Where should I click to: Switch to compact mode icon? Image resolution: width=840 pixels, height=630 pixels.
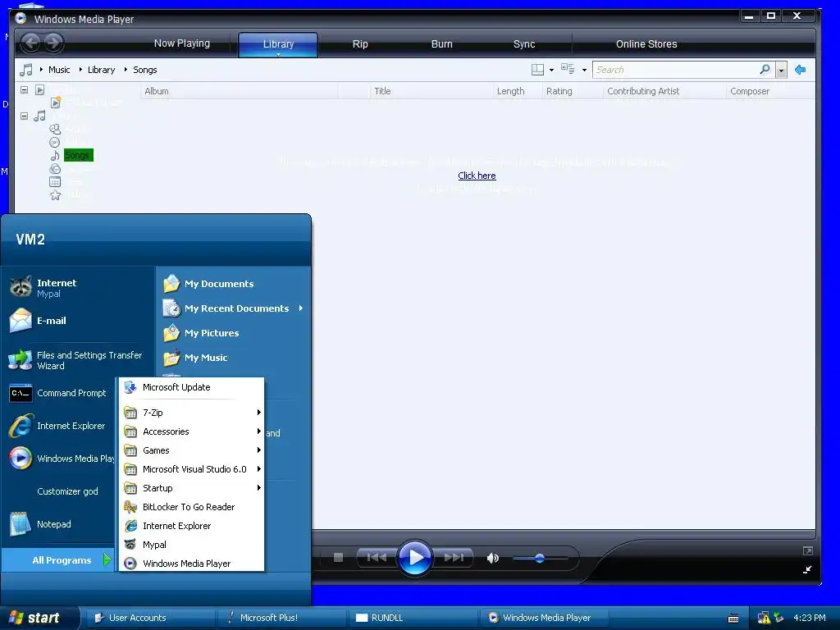807,570
